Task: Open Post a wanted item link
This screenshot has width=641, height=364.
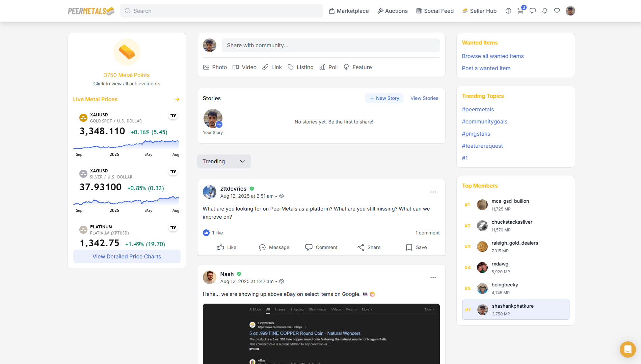Action: tap(486, 68)
